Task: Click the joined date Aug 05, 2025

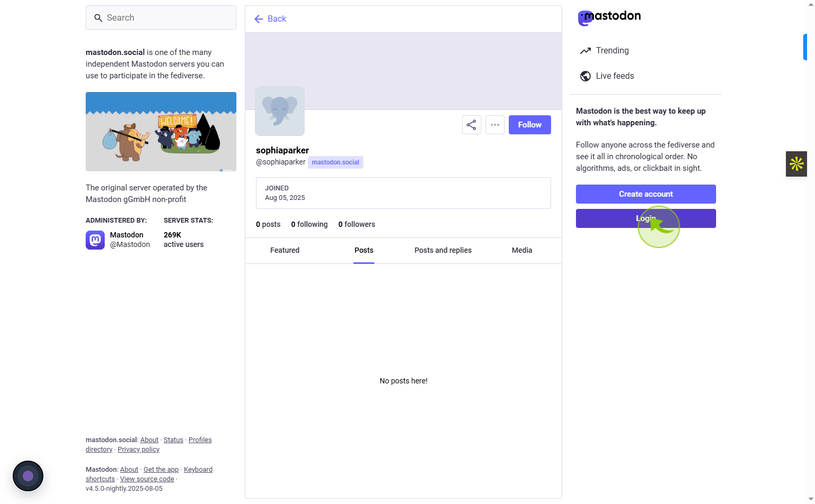Action: [x=285, y=198]
